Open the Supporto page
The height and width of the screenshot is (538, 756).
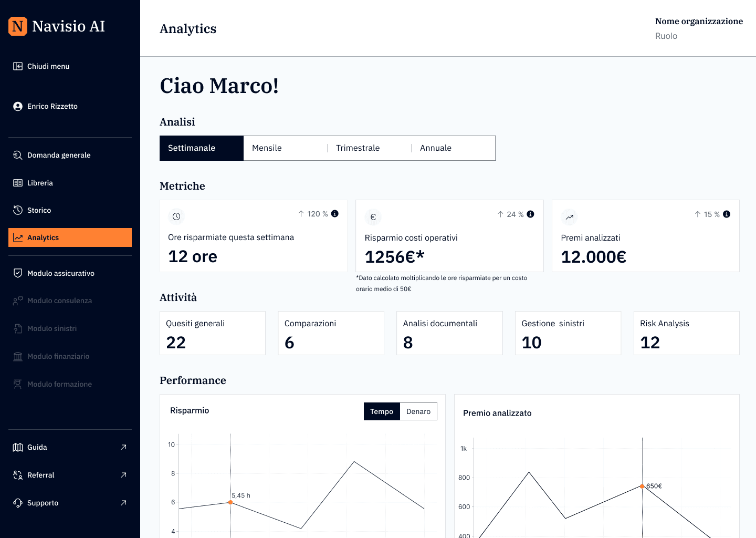point(43,503)
